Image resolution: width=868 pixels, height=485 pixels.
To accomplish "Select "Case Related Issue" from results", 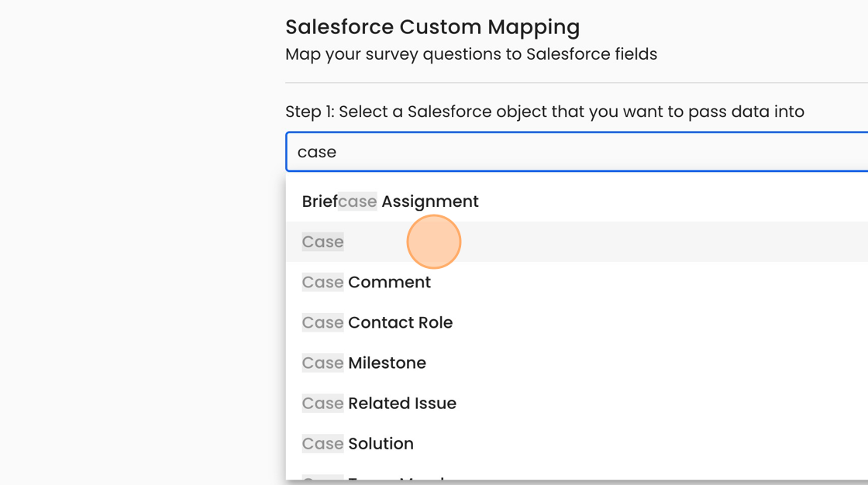I will (x=379, y=403).
